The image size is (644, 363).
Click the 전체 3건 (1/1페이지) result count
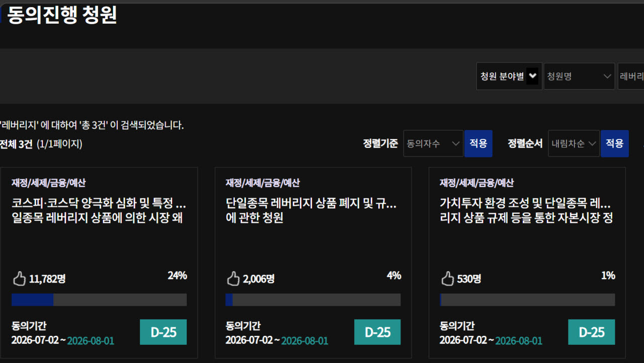(41, 144)
